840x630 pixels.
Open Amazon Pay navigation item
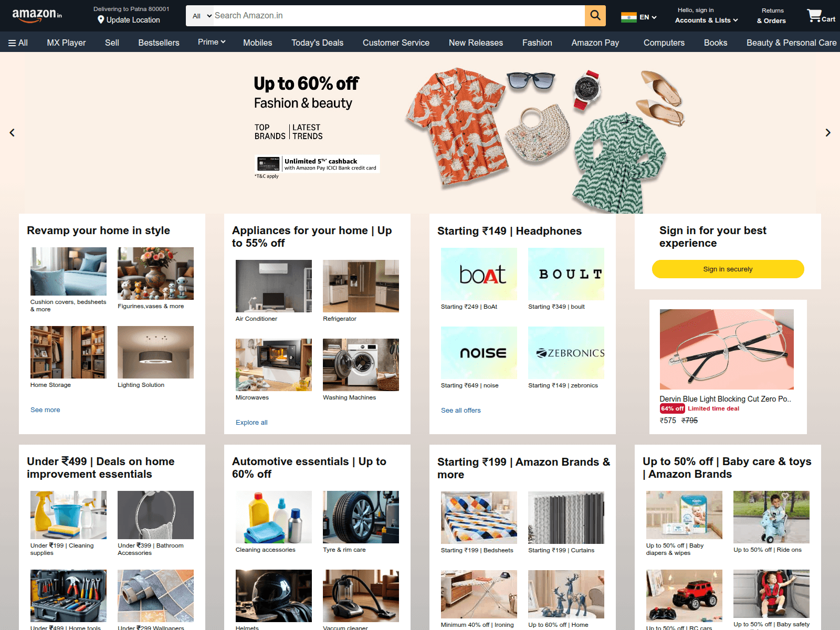[x=595, y=43]
